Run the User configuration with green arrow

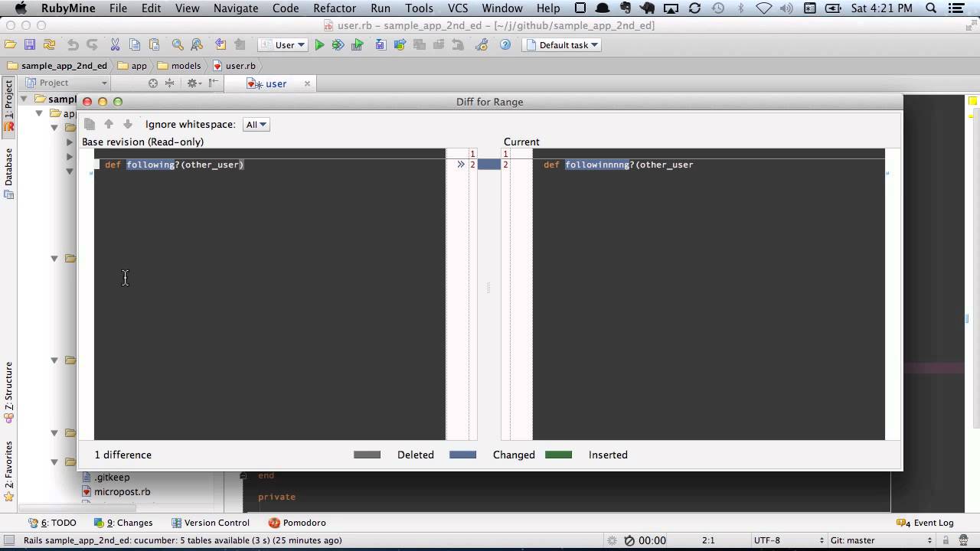(x=320, y=45)
